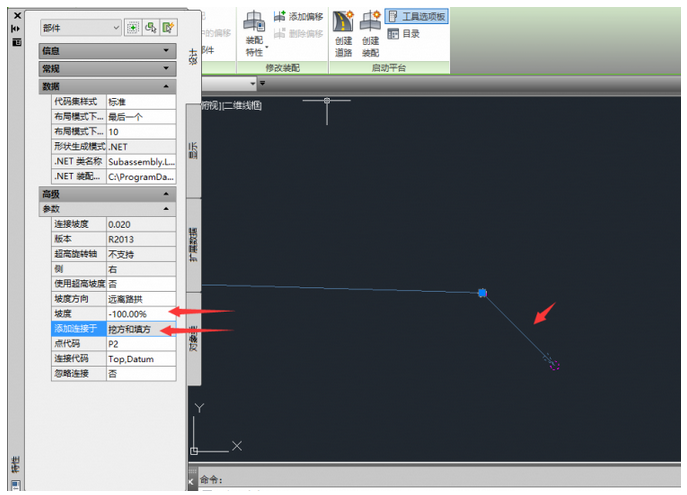687x495 pixels.
Task: Click the 特性 palette title label
Action: click(16, 464)
